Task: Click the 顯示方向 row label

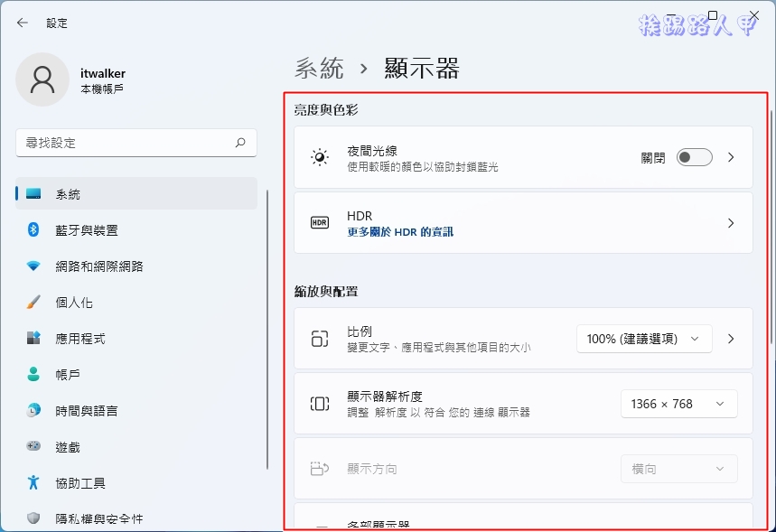Action: pos(371,469)
